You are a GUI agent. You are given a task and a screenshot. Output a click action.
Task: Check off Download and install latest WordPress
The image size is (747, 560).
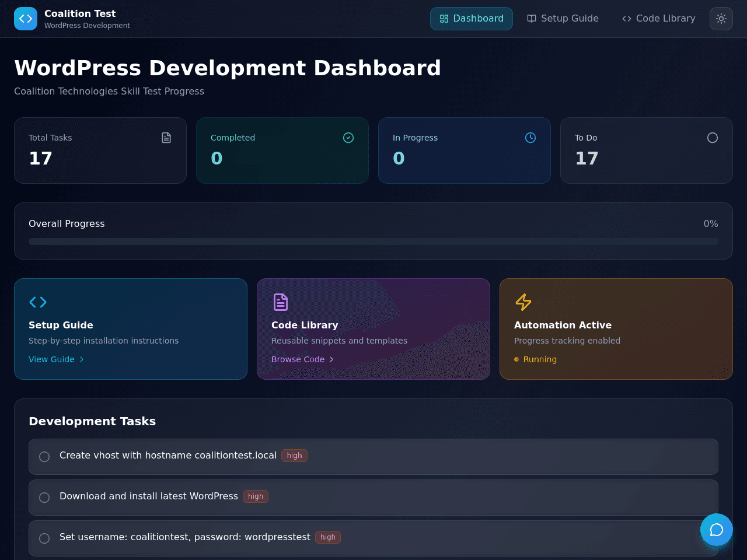pos(44,498)
